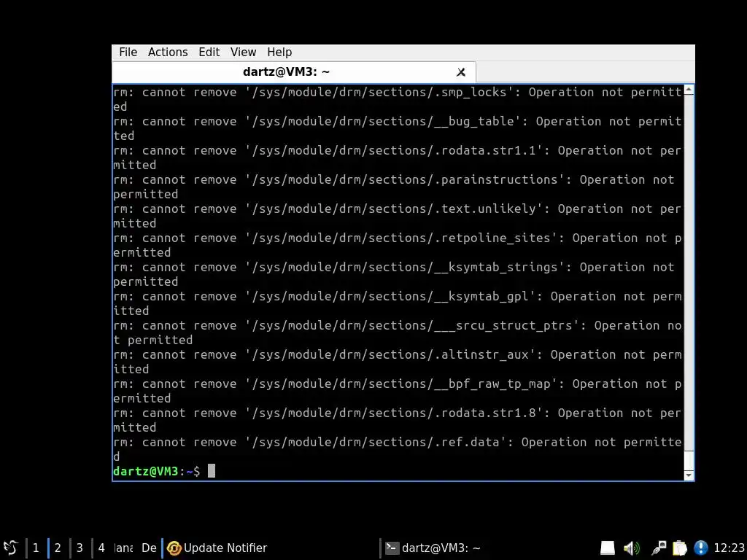Click the 'De' taskbar item
Viewport: 747px width, 560px height.
149,548
